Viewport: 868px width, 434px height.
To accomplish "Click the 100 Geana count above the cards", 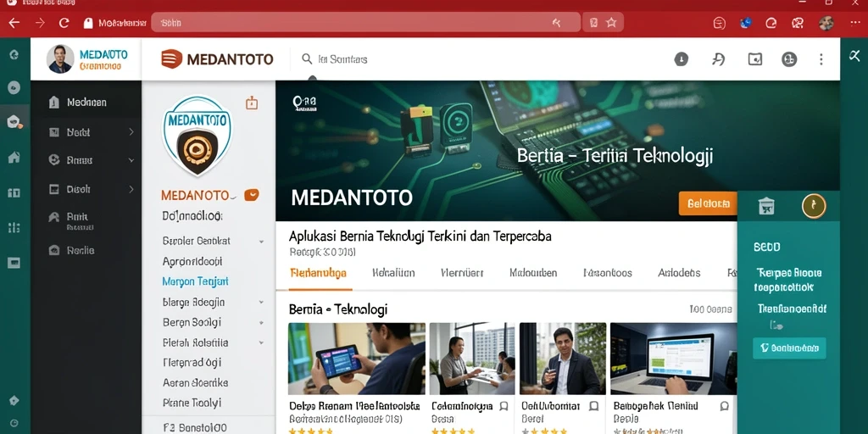I will [x=711, y=309].
